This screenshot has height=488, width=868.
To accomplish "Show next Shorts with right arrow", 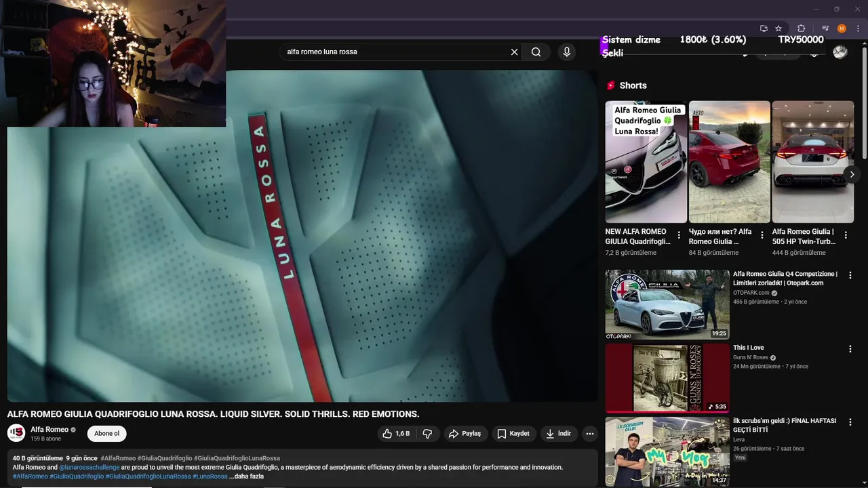I will tap(852, 174).
